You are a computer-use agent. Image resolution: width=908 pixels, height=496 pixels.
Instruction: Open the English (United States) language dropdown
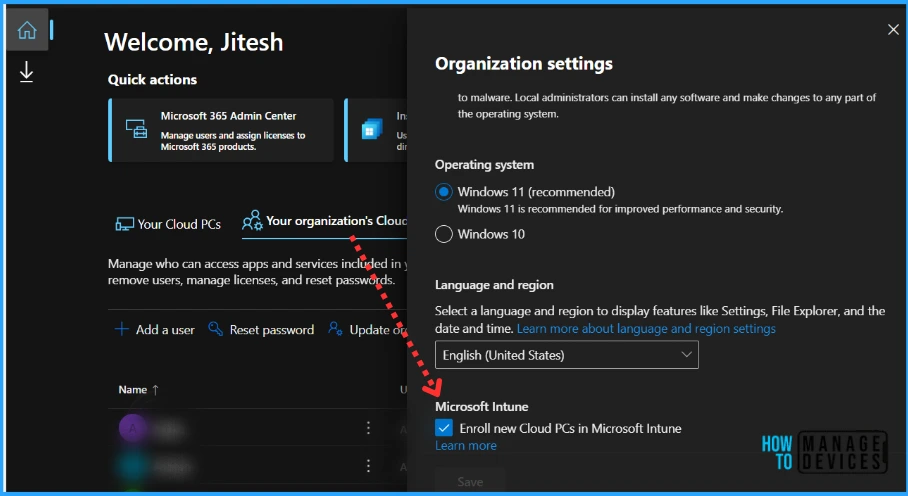click(567, 355)
